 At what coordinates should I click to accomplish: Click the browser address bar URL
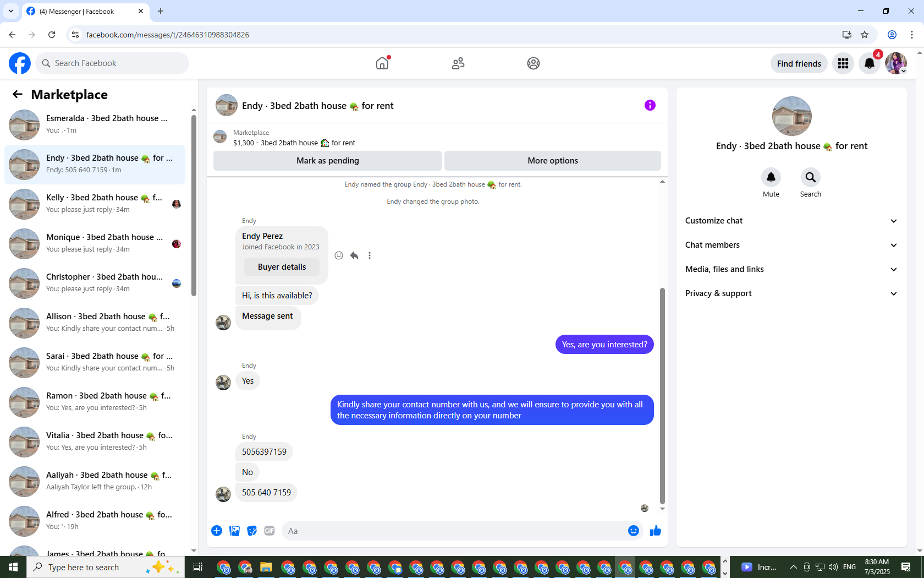168,35
